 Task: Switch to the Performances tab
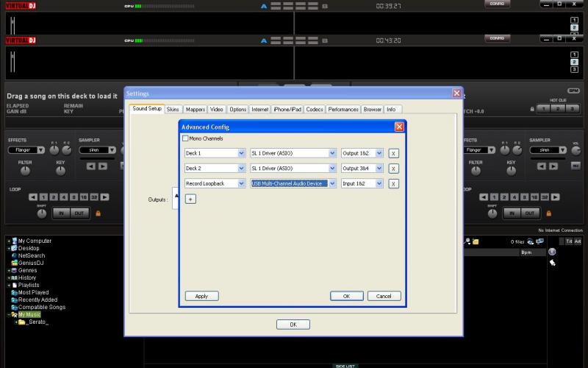343,109
